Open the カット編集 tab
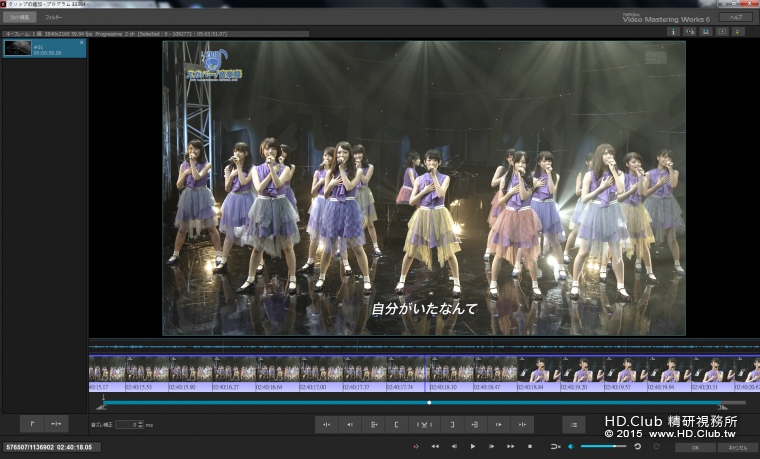Viewport: 760px width, 459px height. 22,17
